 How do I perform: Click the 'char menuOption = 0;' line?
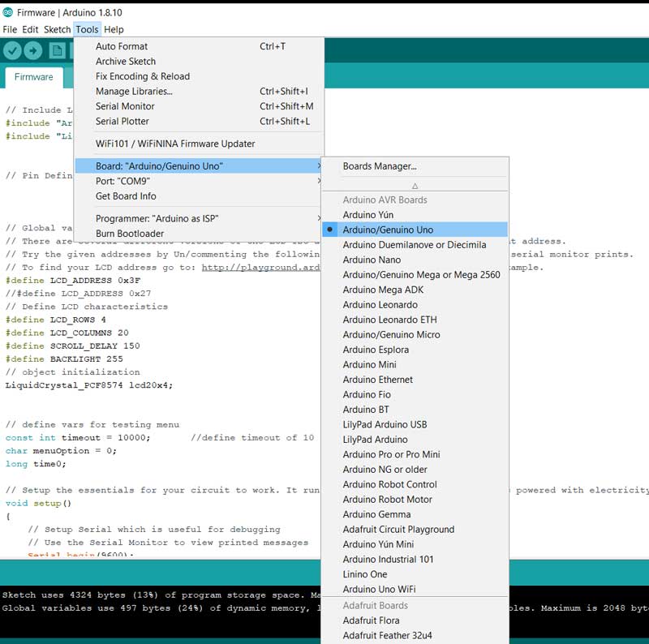61,451
